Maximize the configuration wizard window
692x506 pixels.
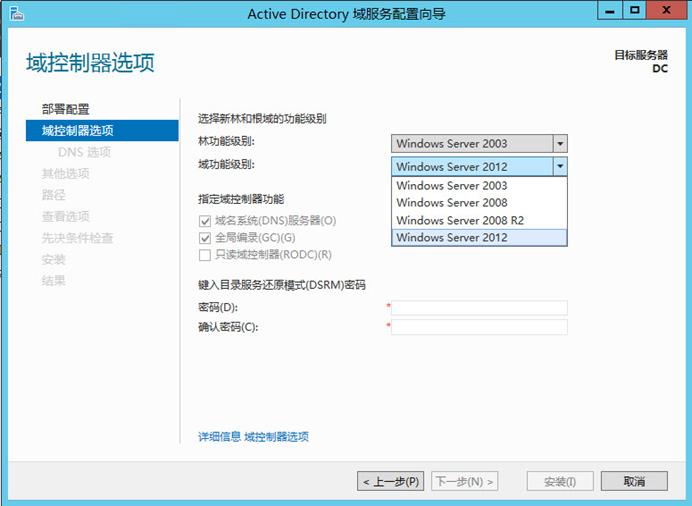pyautogui.click(x=635, y=11)
